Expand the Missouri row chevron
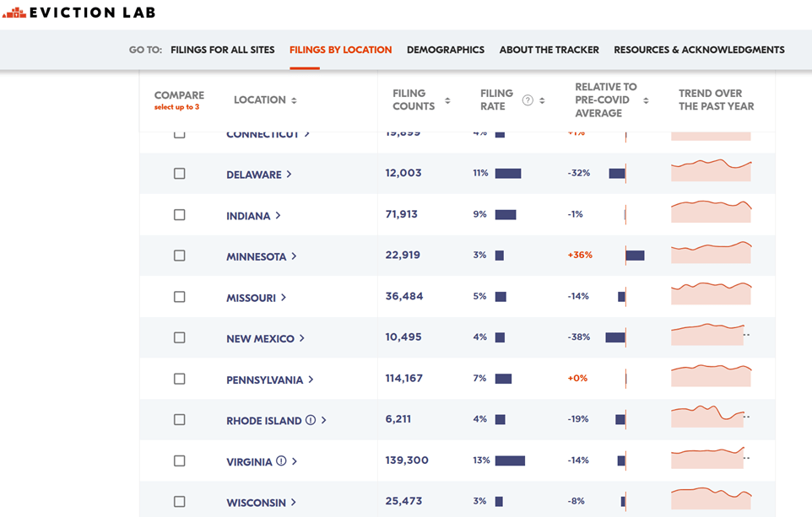 284,298
